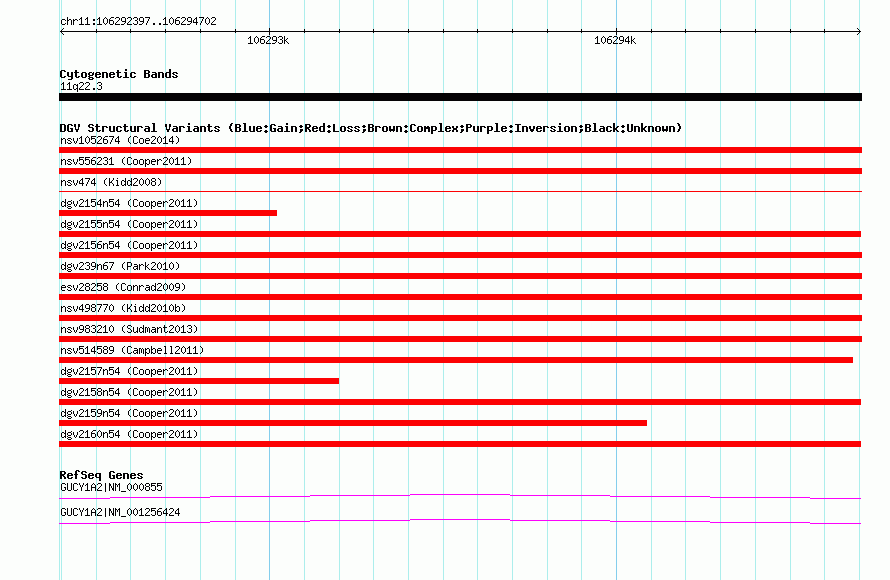Screen dimensions: 890x580
Task: Click the nsv1052674 (Coe2014) variant label
Action: click(120, 140)
